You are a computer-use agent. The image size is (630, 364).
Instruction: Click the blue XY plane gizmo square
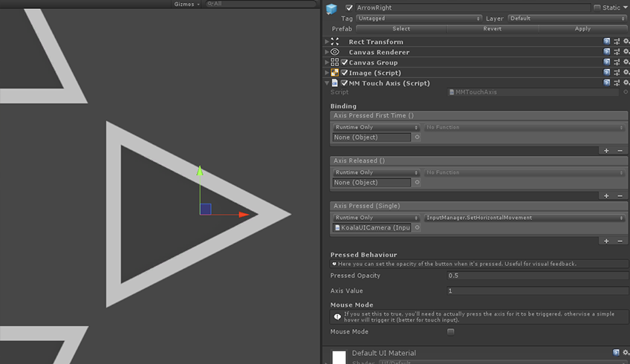point(205,209)
